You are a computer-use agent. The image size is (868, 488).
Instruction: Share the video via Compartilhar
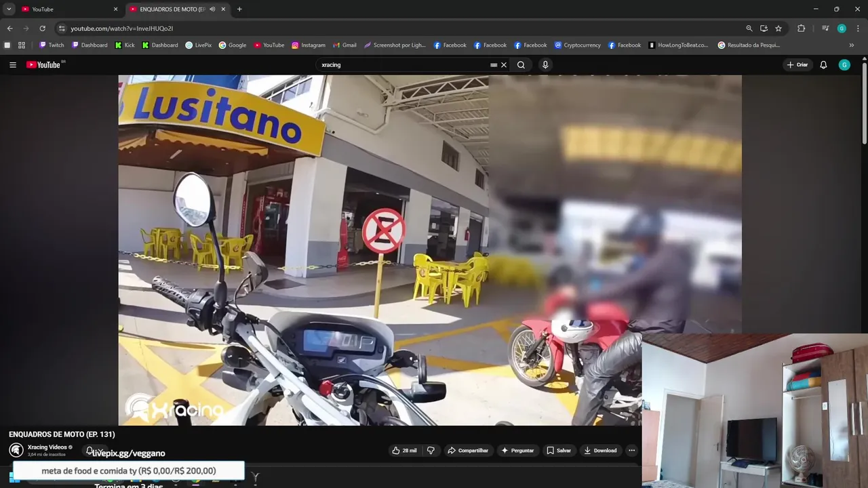coord(468,451)
